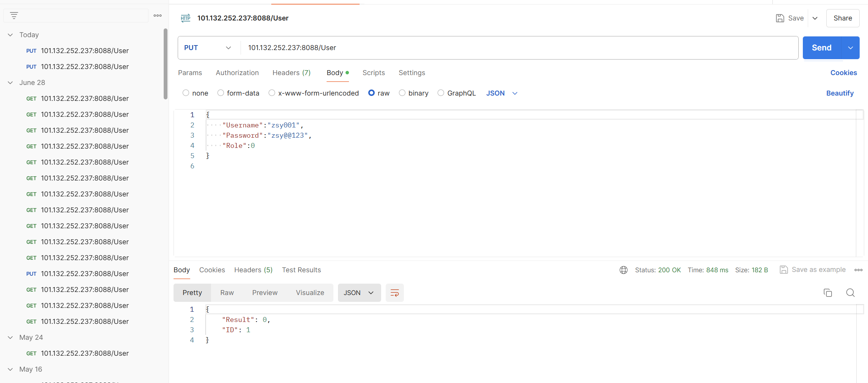868x383 pixels.
Task: Switch to the Params tab
Action: pos(190,73)
